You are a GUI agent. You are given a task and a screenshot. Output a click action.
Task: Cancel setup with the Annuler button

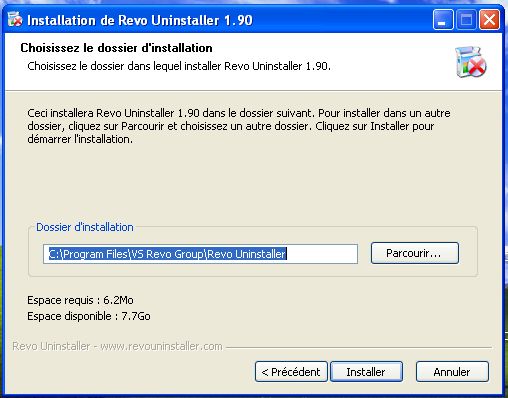pyautogui.click(x=452, y=372)
